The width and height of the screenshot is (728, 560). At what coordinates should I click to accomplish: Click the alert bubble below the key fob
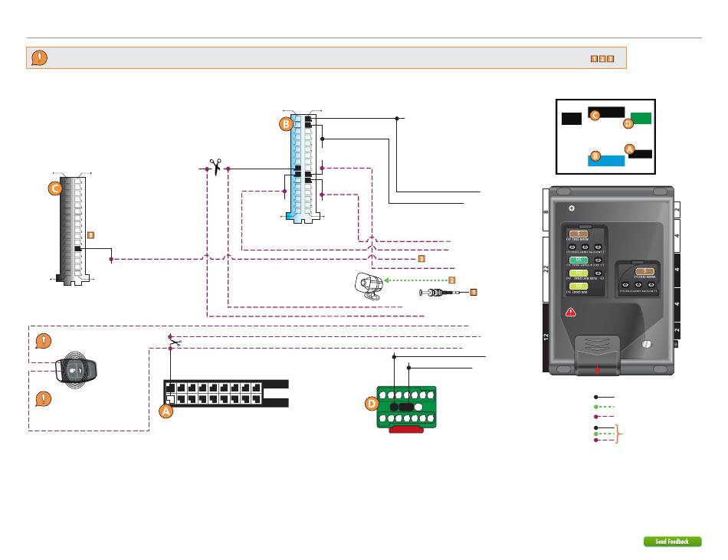coord(43,399)
